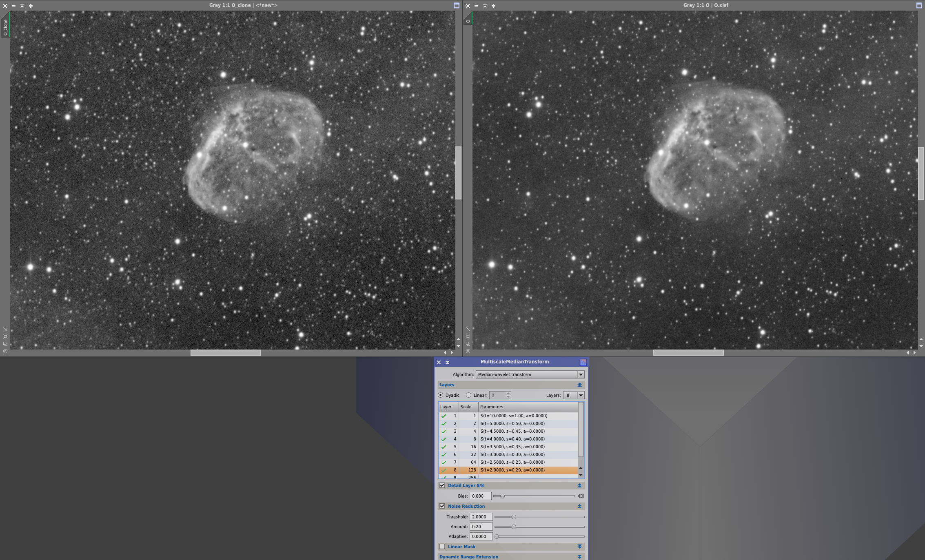
Task: Shade the MultiscaleMedianTransform dialog window
Action: tap(447, 362)
